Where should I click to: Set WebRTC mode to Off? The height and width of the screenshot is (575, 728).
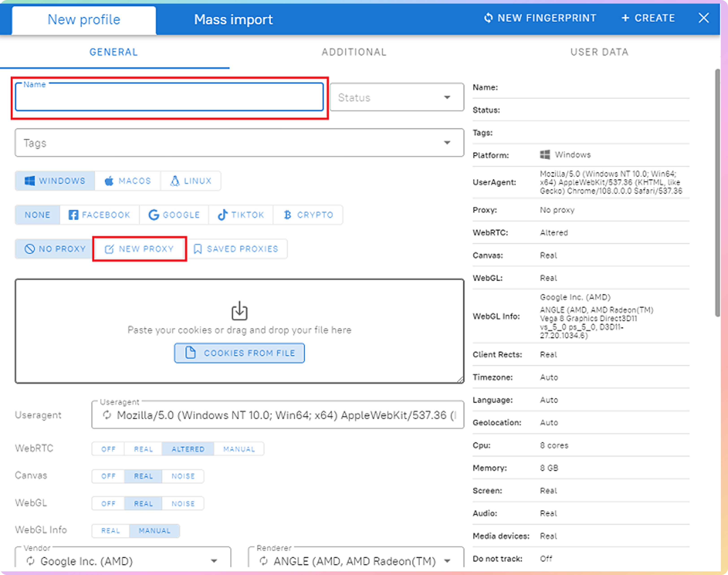pos(108,449)
